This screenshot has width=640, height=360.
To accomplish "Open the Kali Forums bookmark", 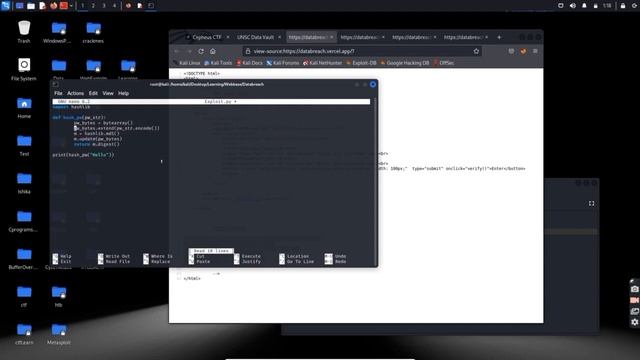I will click(283, 63).
